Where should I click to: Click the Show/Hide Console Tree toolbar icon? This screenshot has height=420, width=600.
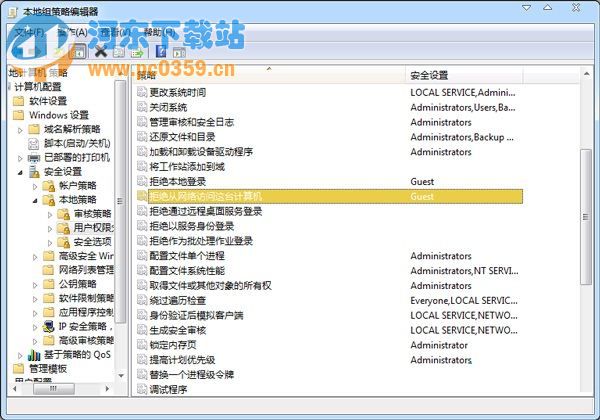79,52
